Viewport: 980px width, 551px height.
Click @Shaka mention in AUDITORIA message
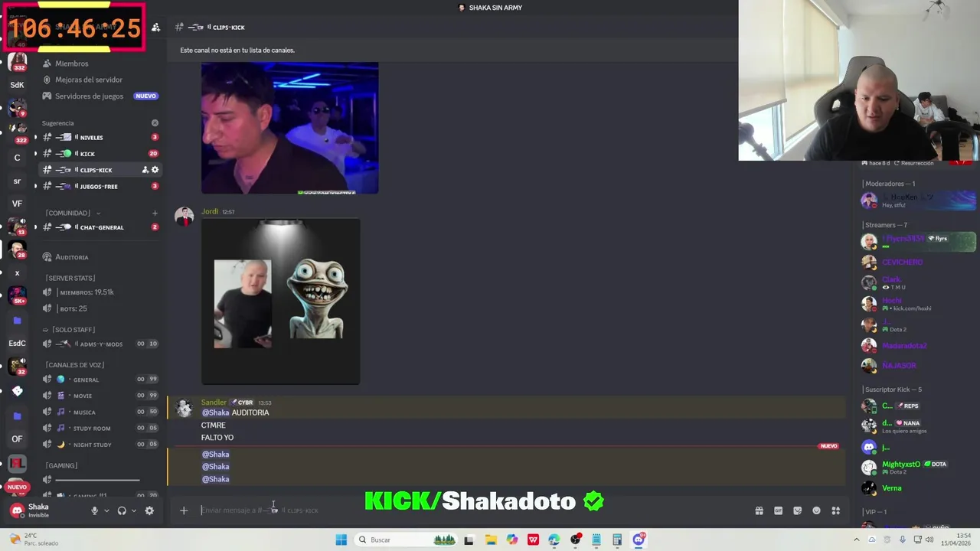point(215,412)
